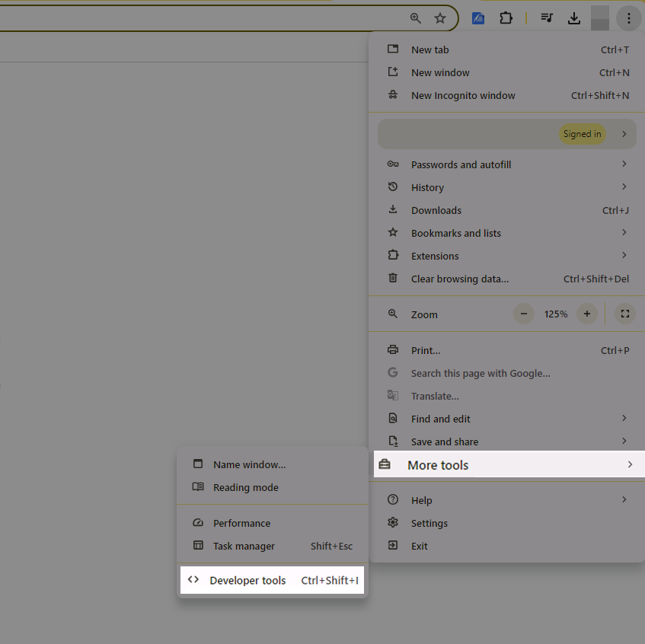Open Passwords and autofill submenu
This screenshot has width=645, height=644.
click(x=507, y=164)
